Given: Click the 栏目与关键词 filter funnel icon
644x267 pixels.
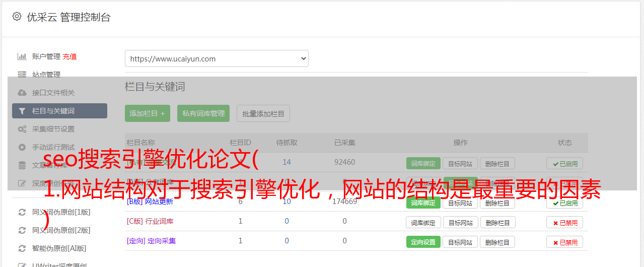Looking at the screenshot, I should [22, 111].
